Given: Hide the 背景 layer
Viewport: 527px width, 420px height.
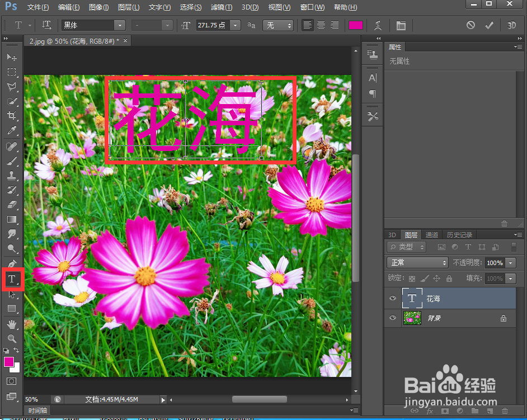Looking at the screenshot, I should point(392,318).
